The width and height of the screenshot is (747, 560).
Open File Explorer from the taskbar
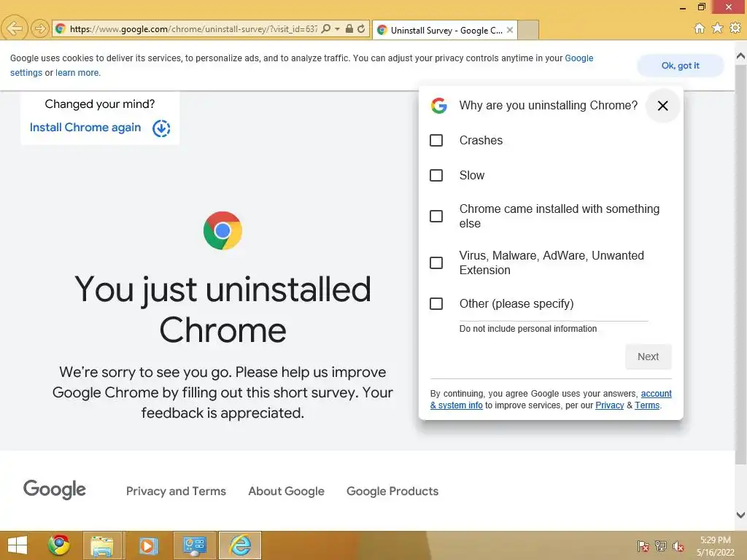click(102, 545)
